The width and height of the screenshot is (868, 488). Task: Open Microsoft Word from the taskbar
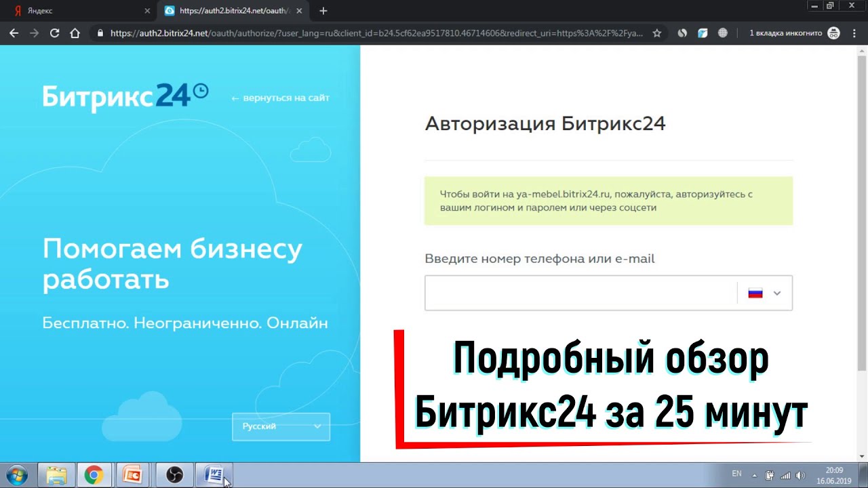[214, 475]
